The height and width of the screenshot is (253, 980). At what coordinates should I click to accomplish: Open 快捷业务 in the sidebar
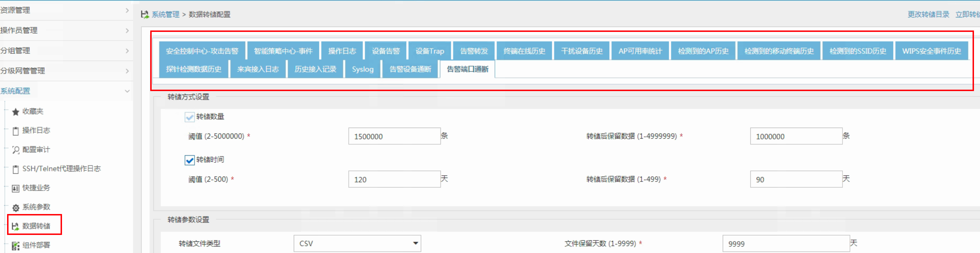pyautogui.click(x=36, y=187)
